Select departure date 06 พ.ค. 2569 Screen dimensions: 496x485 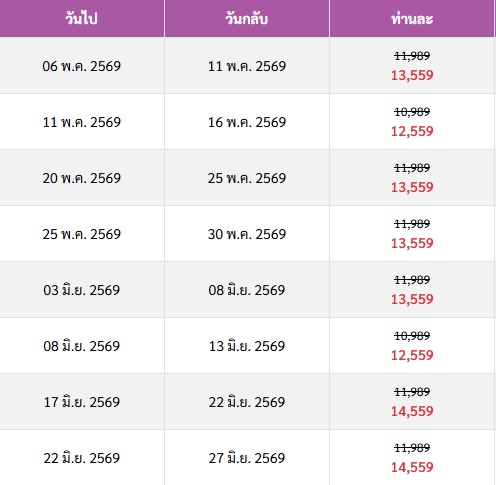[82, 66]
